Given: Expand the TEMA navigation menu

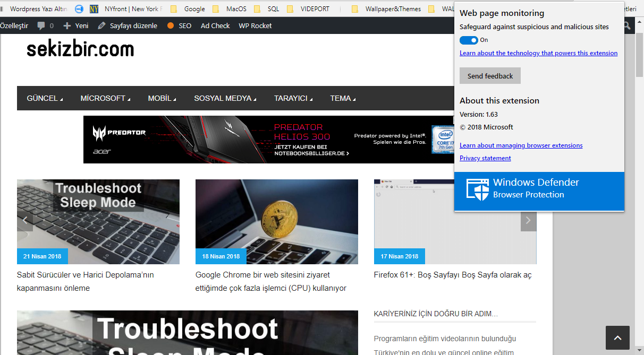Looking at the screenshot, I should 343,98.
